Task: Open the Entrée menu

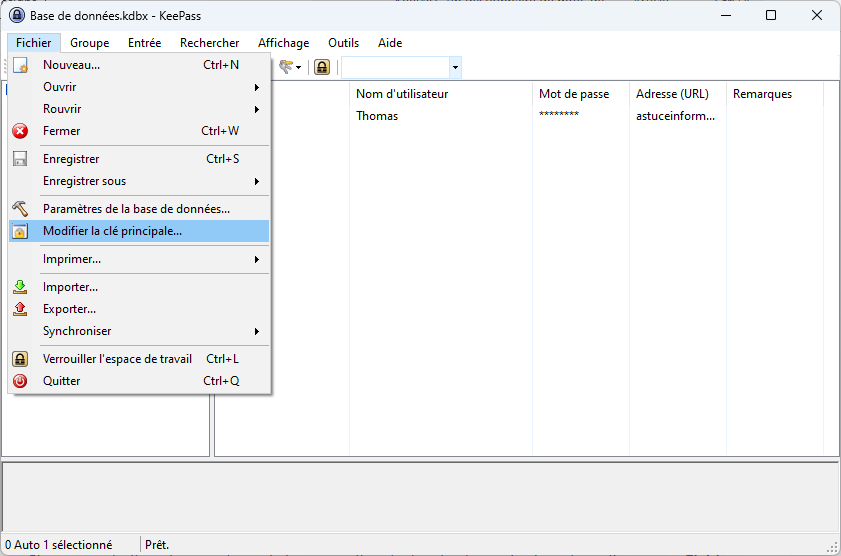Action: pyautogui.click(x=144, y=43)
